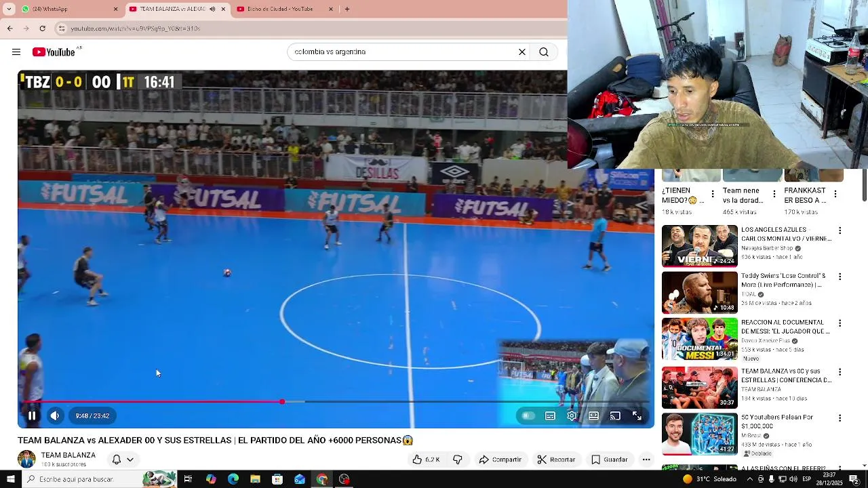Open Task View on the taskbar
The image size is (868, 488).
pyautogui.click(x=188, y=479)
